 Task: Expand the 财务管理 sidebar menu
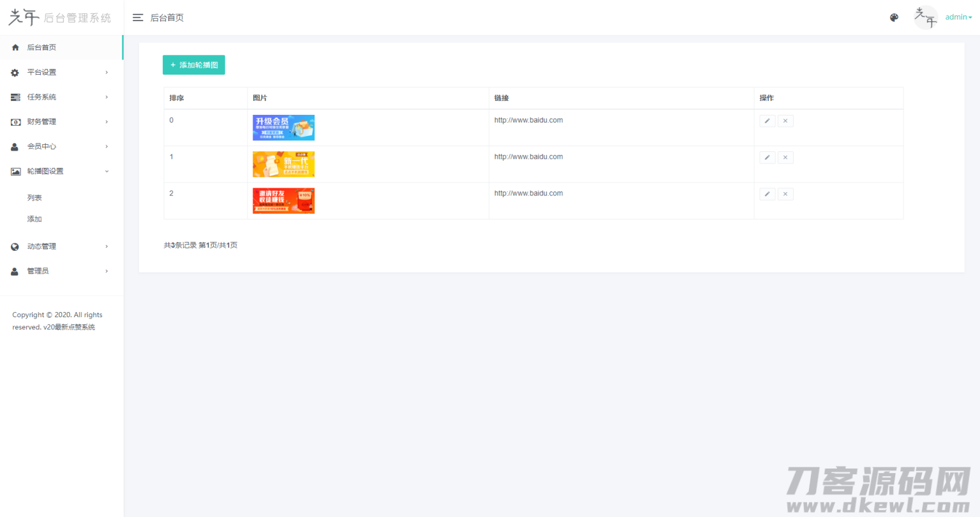61,122
